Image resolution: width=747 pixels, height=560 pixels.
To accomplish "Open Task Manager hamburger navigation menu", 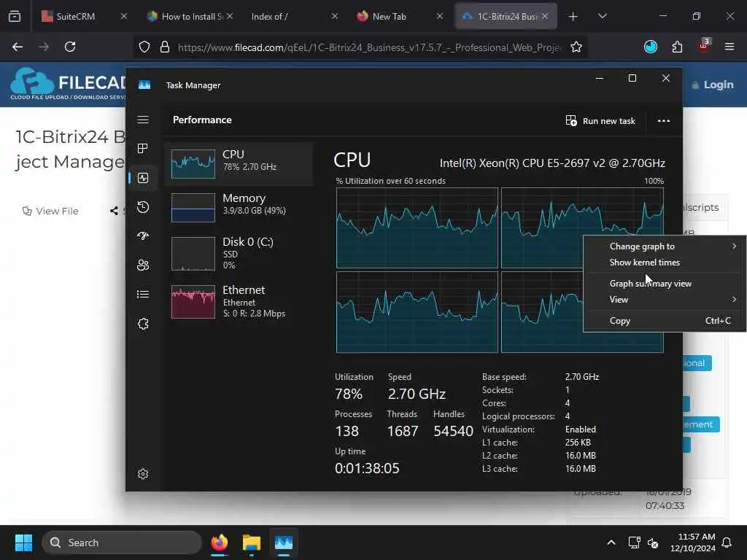I will click(x=143, y=120).
